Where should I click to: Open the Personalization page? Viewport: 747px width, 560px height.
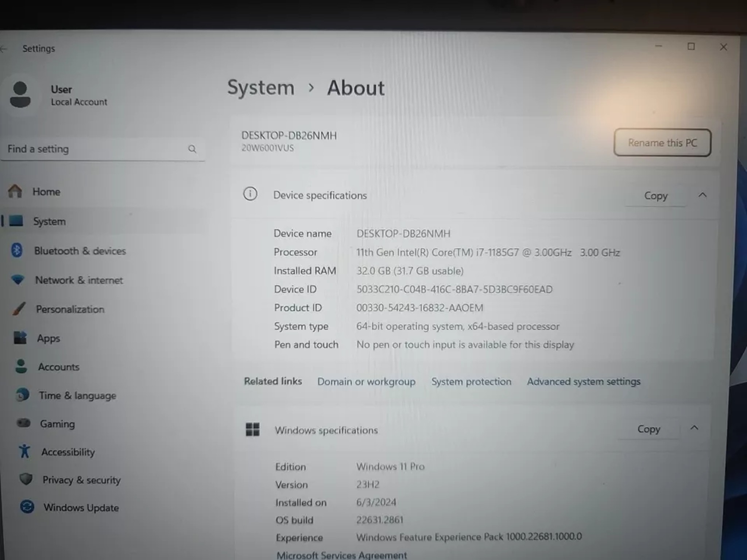coord(70,309)
